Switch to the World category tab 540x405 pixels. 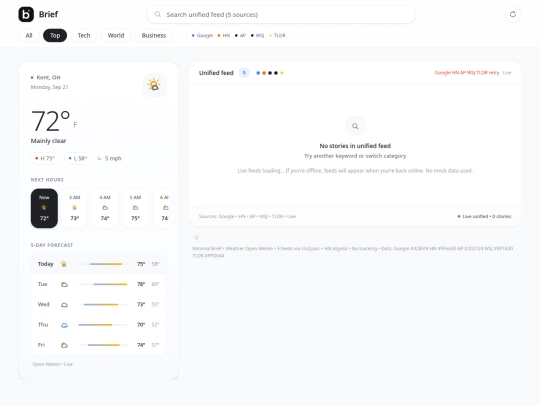(116, 35)
